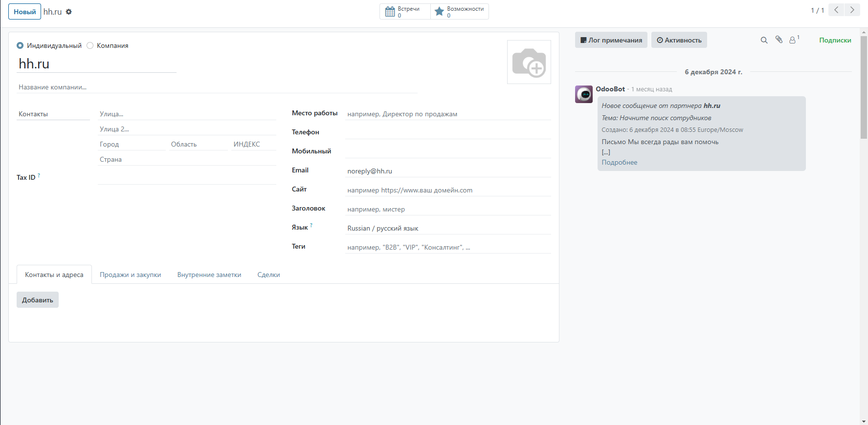Open the Язык language dropdown
Viewport: 868px width, 425px height.
coord(447,228)
